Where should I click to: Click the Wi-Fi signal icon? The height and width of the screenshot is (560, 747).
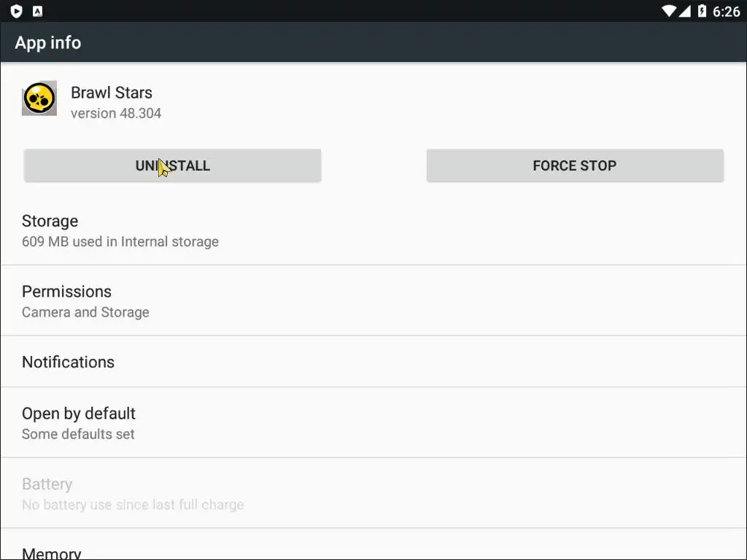(668, 11)
